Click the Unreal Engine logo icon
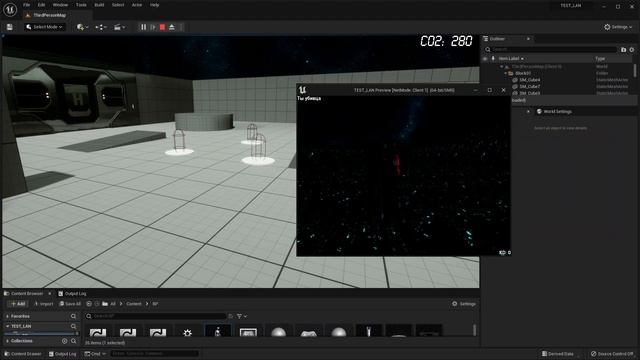 [10, 9]
